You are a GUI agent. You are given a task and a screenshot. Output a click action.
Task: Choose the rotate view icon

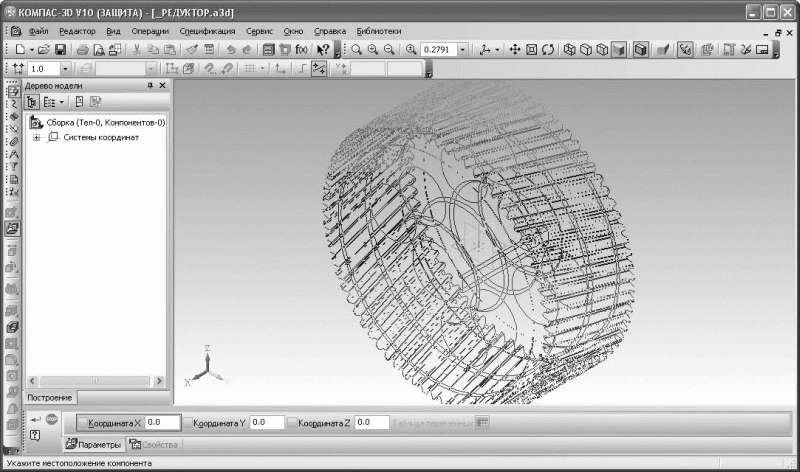548,49
